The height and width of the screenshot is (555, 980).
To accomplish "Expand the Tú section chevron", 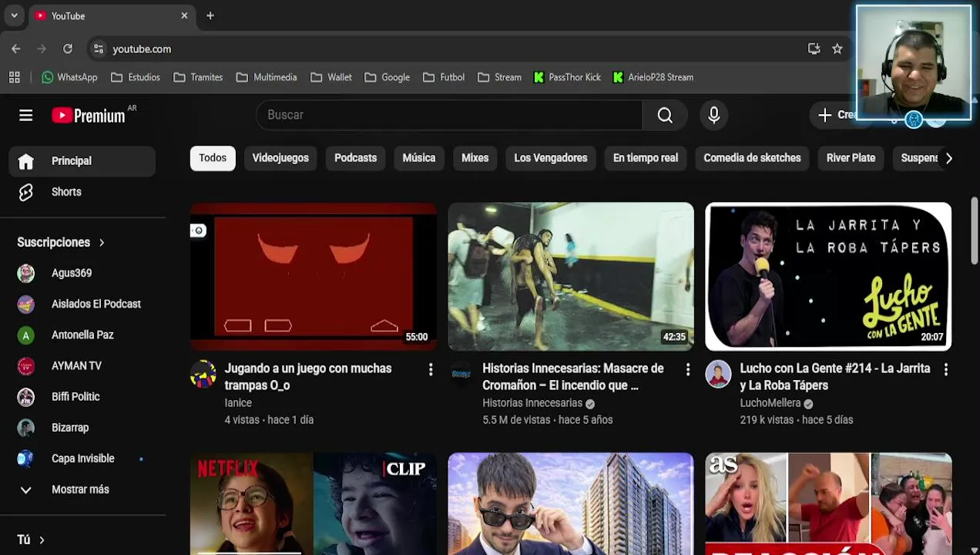I will 42,540.
